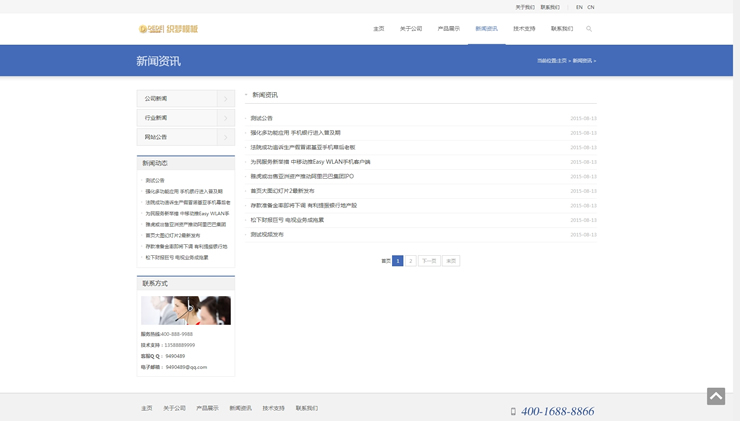Click the customer service contact photo

pyautogui.click(x=186, y=310)
